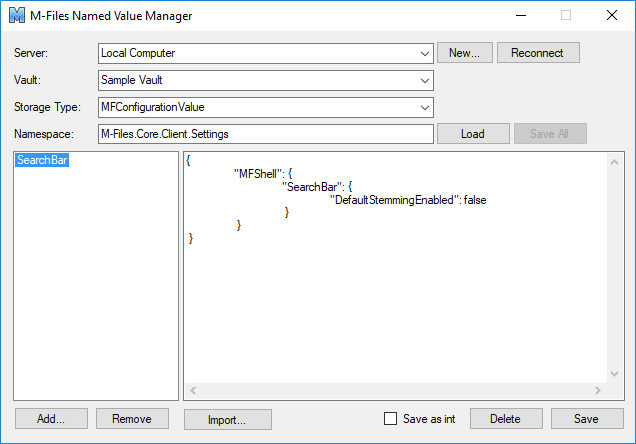Enable the Save as int checkbox
The height and width of the screenshot is (444, 636).
pos(391,419)
